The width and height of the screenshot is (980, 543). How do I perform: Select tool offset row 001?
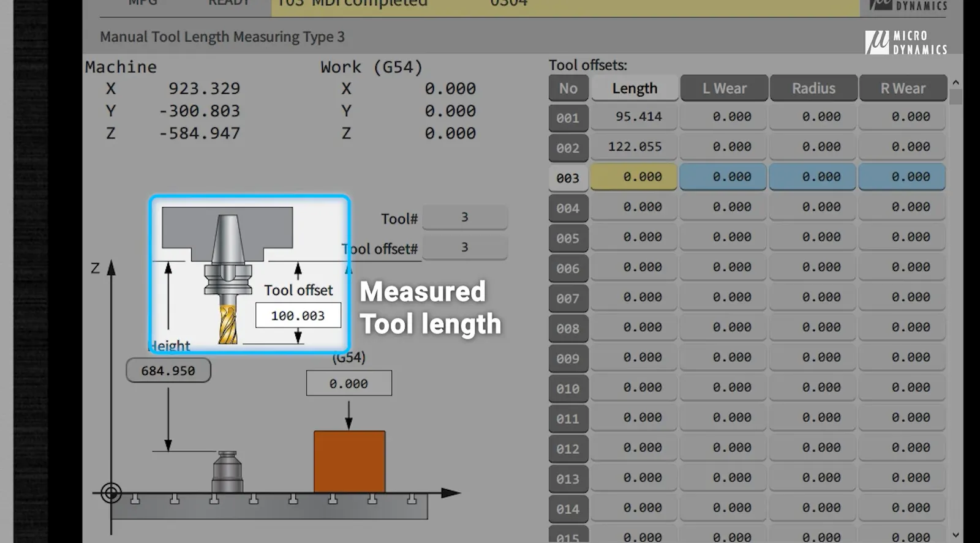pos(568,118)
